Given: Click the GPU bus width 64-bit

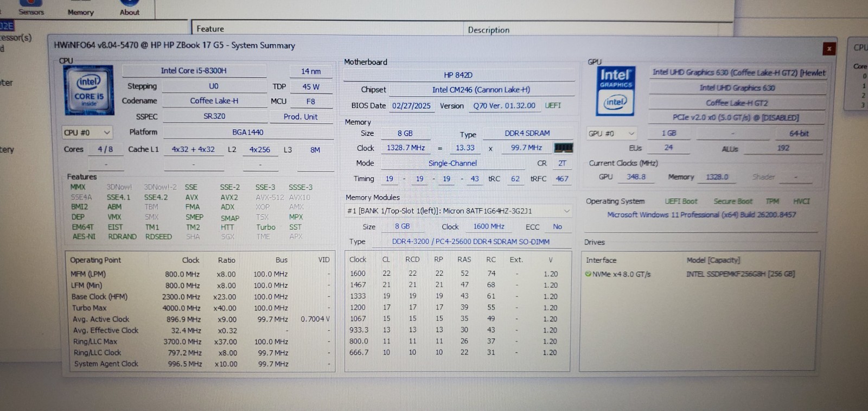Looking at the screenshot, I should click(799, 133).
